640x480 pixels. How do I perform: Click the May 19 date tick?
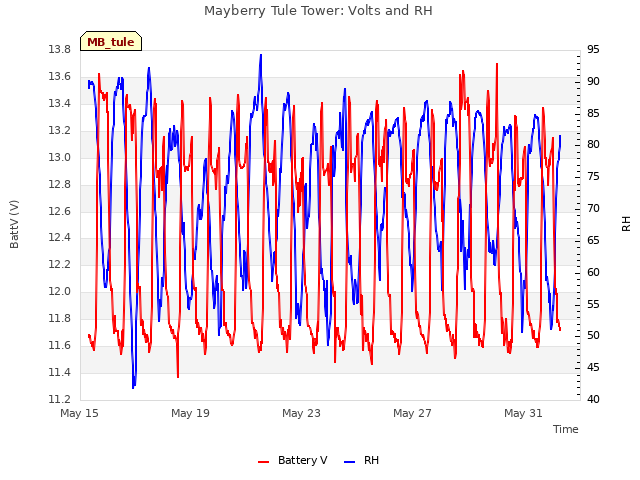point(190,413)
